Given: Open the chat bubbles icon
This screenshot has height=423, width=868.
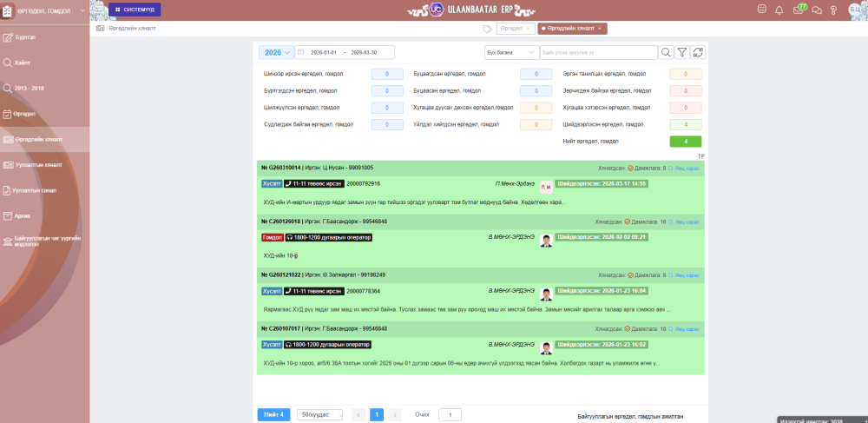Looking at the screenshot, I should coord(816,10).
